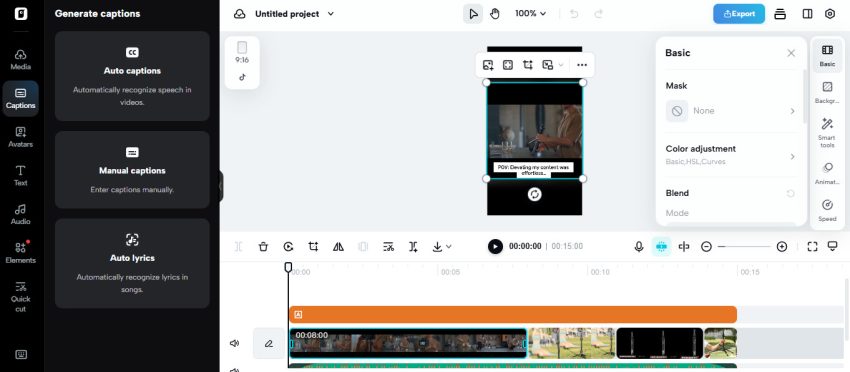This screenshot has height=372, width=850.
Task: Click the Export button
Action: [x=739, y=14]
